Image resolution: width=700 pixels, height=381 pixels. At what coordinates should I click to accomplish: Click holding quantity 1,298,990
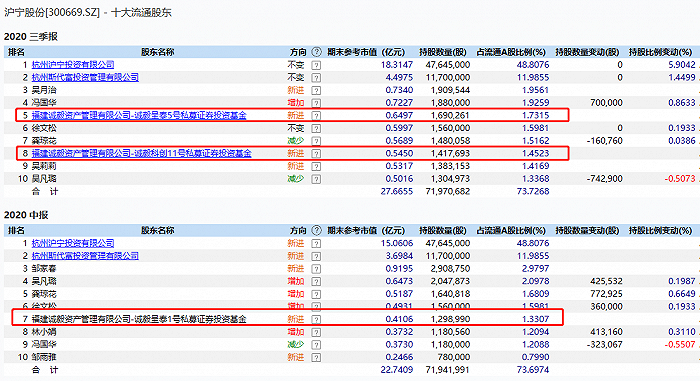pos(450,319)
